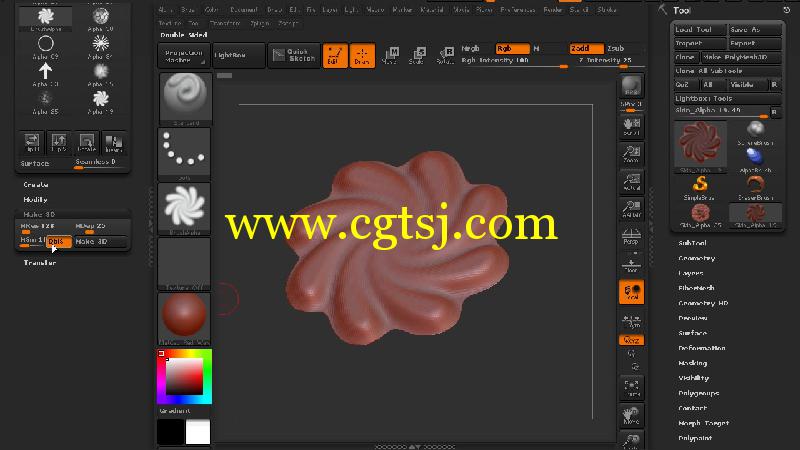Click the Scroll canvas icon

(x=631, y=127)
